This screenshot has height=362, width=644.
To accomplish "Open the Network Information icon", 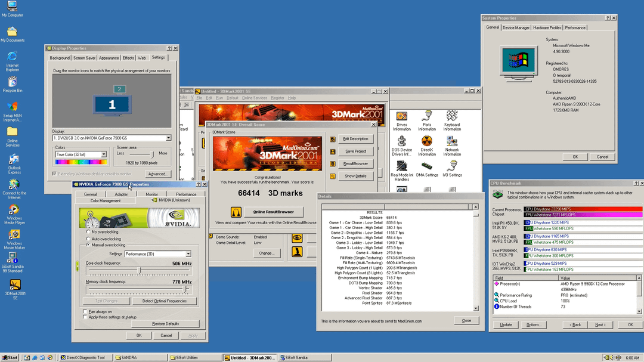I will click(x=452, y=141).
